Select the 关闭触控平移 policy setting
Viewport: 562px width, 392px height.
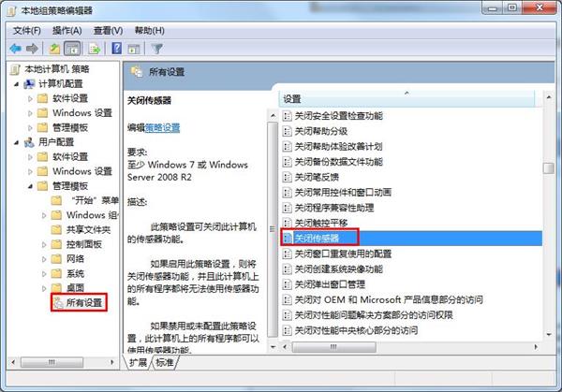tap(320, 223)
